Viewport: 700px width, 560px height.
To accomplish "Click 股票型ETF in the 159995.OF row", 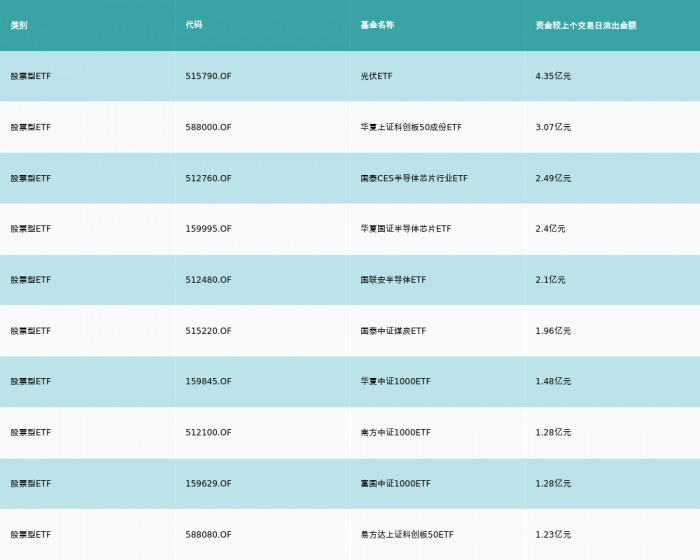I will pyautogui.click(x=31, y=229).
